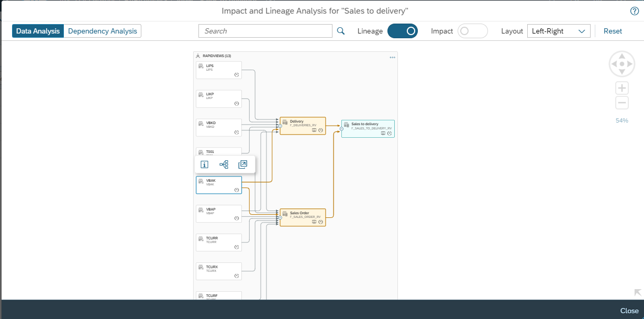
Task: Zoom in with the plus button
Action: click(x=622, y=88)
